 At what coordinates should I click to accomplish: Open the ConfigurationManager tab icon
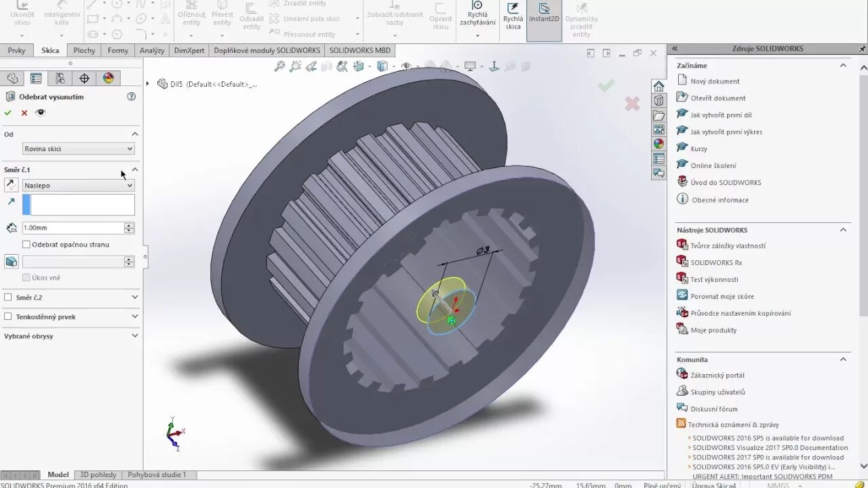tap(60, 78)
